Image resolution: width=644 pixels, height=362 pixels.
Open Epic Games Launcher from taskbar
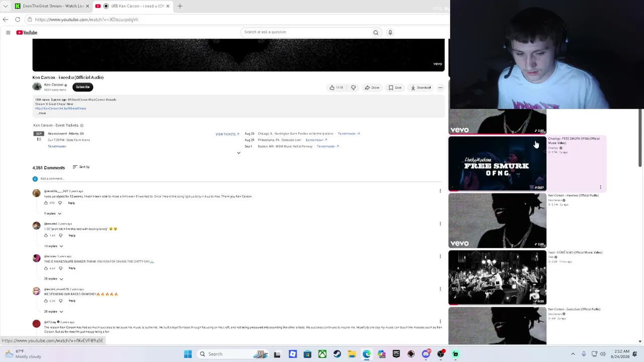(x=396, y=354)
